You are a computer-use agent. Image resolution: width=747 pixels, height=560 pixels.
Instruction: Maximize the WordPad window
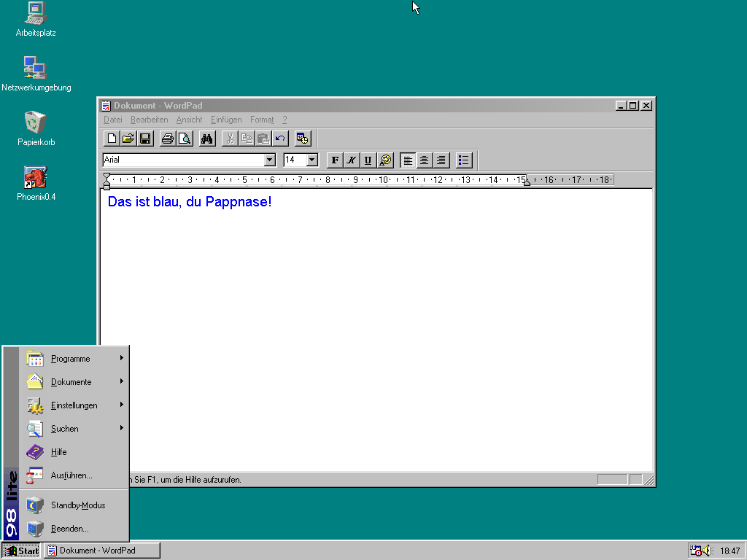coord(632,106)
